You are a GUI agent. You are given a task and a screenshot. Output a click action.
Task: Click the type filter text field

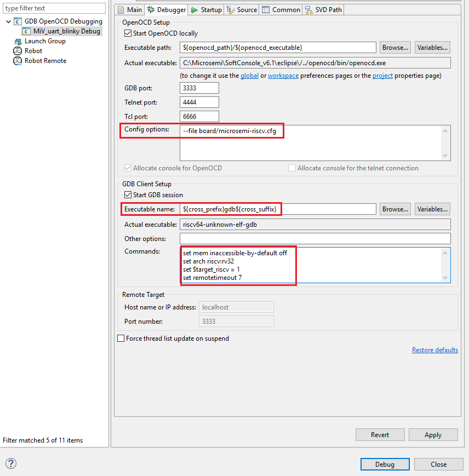(54, 8)
